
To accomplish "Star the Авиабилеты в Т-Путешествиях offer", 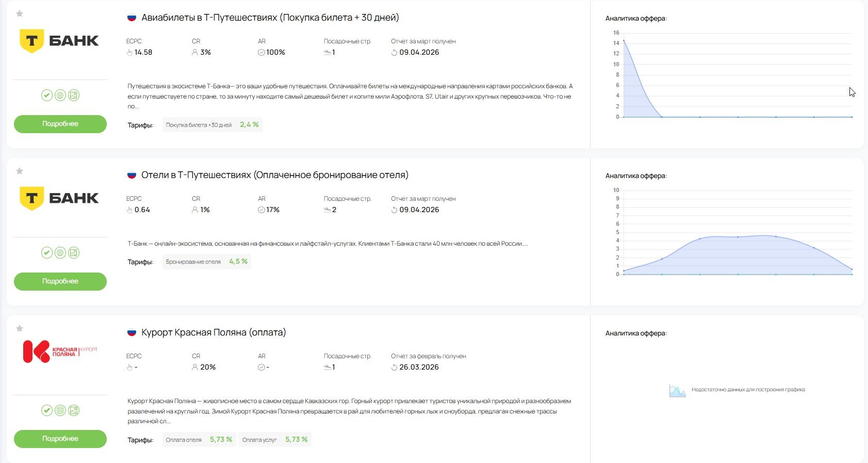I will (x=20, y=13).
